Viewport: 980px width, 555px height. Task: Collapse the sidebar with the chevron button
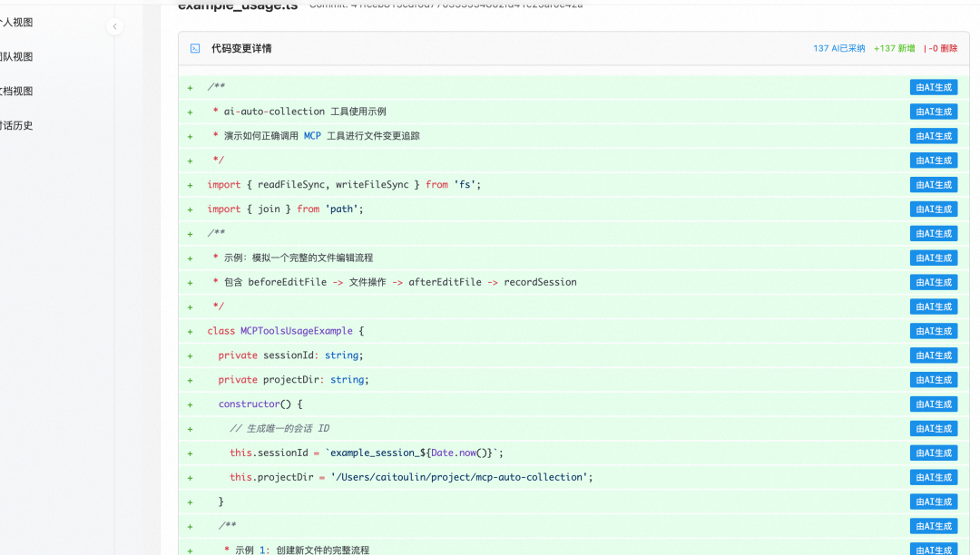(x=114, y=27)
